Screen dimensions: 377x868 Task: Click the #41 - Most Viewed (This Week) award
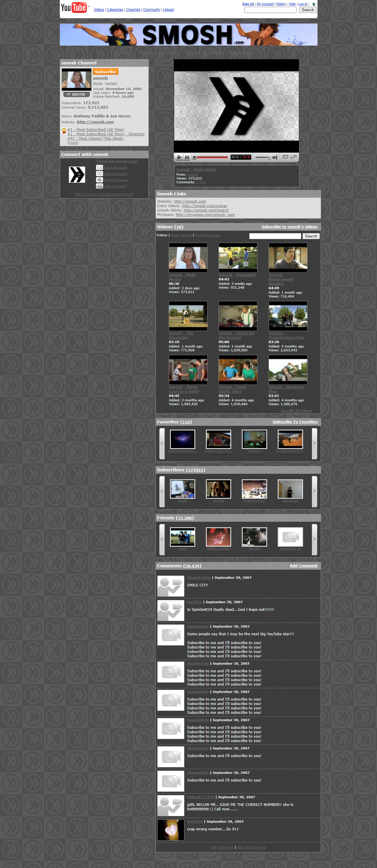tap(95, 139)
